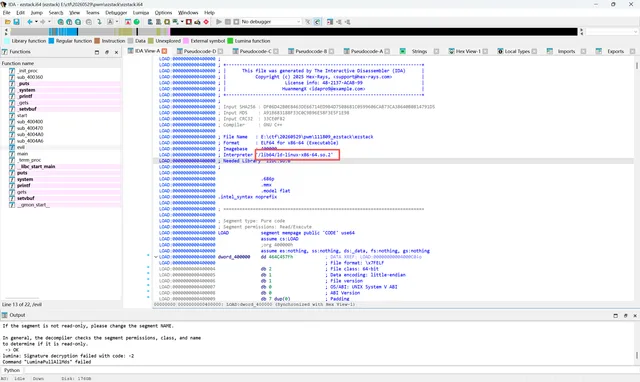Image resolution: width=640 pixels, height=382 pixels.
Task: Open the Jump menu
Action: pos(37,13)
